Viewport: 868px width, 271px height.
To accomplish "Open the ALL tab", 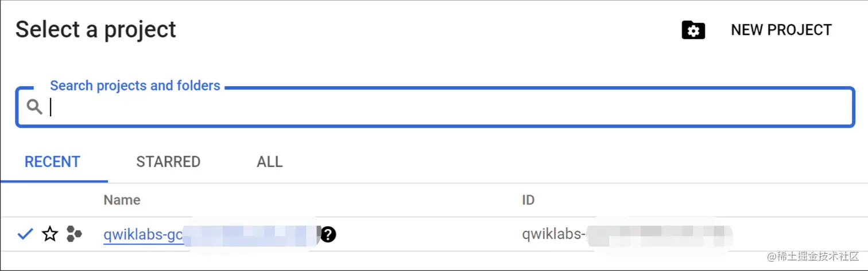I will click(269, 162).
